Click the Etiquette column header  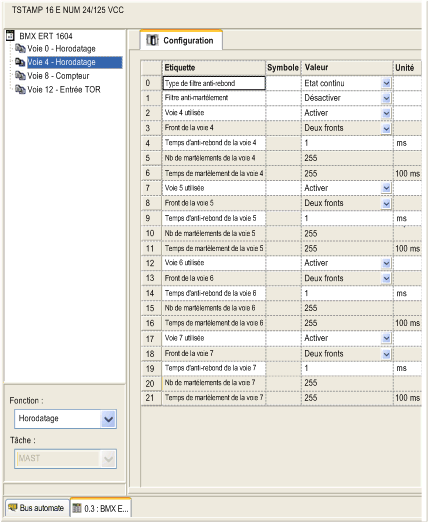pos(214,68)
